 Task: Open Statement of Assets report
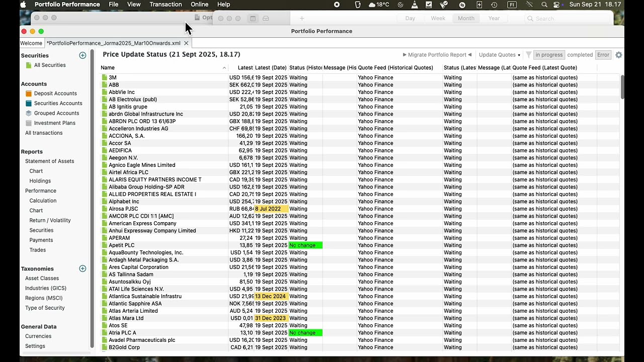pyautogui.click(x=49, y=161)
